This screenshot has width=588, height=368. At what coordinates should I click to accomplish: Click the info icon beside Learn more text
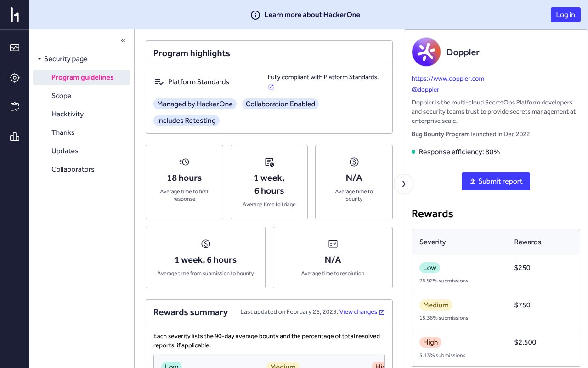point(255,15)
